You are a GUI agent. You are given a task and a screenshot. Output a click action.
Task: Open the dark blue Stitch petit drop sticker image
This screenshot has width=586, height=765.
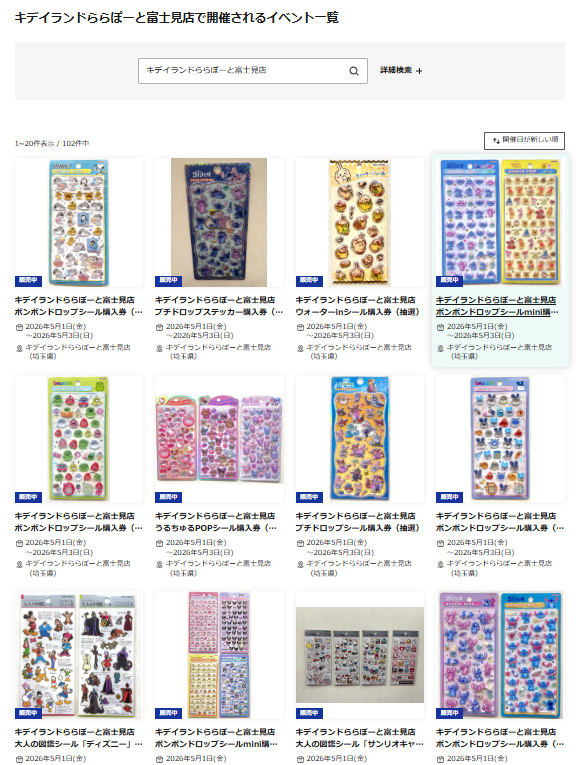click(219, 223)
